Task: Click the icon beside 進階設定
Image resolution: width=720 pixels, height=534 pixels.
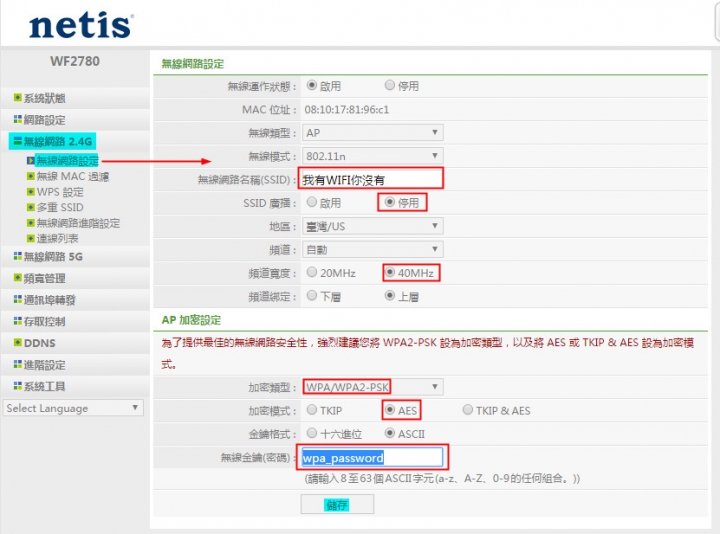Action: coord(17,364)
